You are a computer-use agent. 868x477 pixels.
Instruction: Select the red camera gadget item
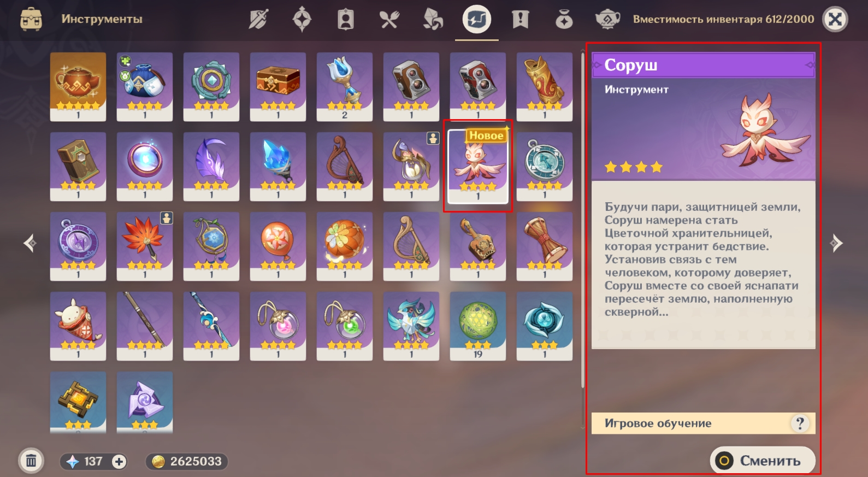click(478, 87)
